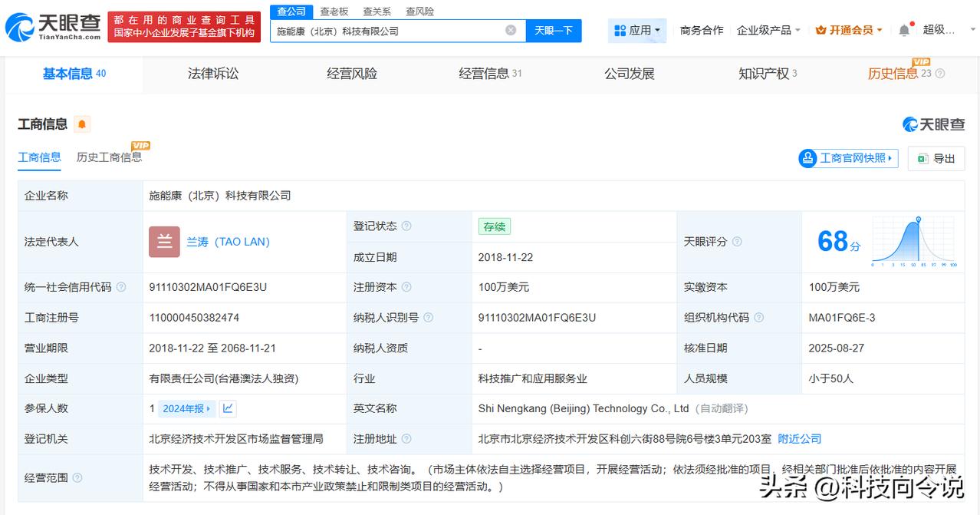Open the 开通会员 membership dropdown
This screenshot has width=980, height=515.
pyautogui.click(x=849, y=30)
